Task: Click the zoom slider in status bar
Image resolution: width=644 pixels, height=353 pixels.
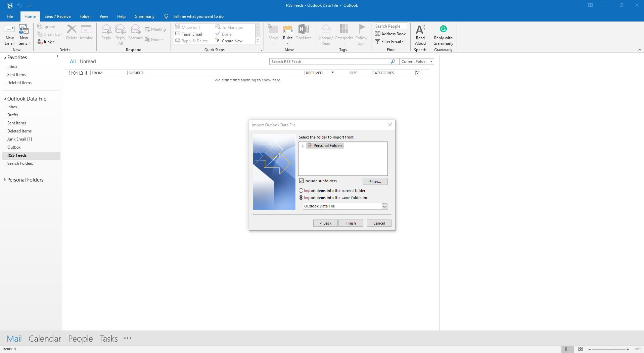Action: pyautogui.click(x=609, y=349)
